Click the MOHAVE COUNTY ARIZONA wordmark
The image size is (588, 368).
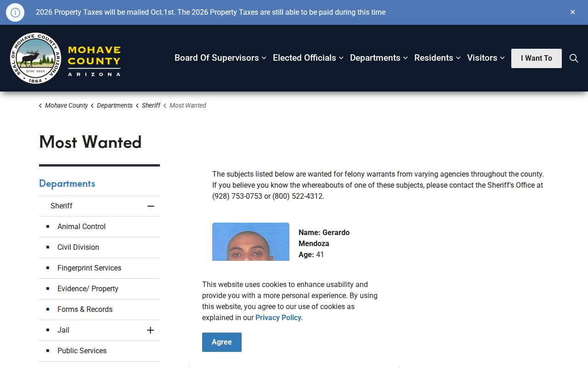[x=94, y=61]
